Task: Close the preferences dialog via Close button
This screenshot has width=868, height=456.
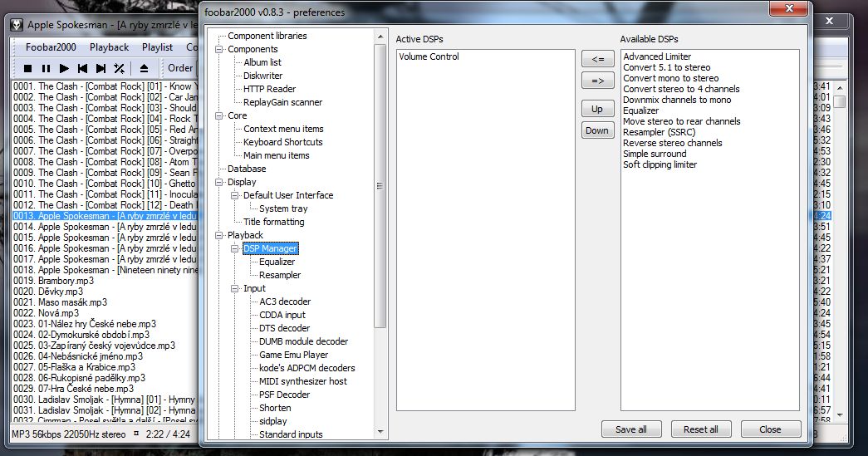Action: 771,429
